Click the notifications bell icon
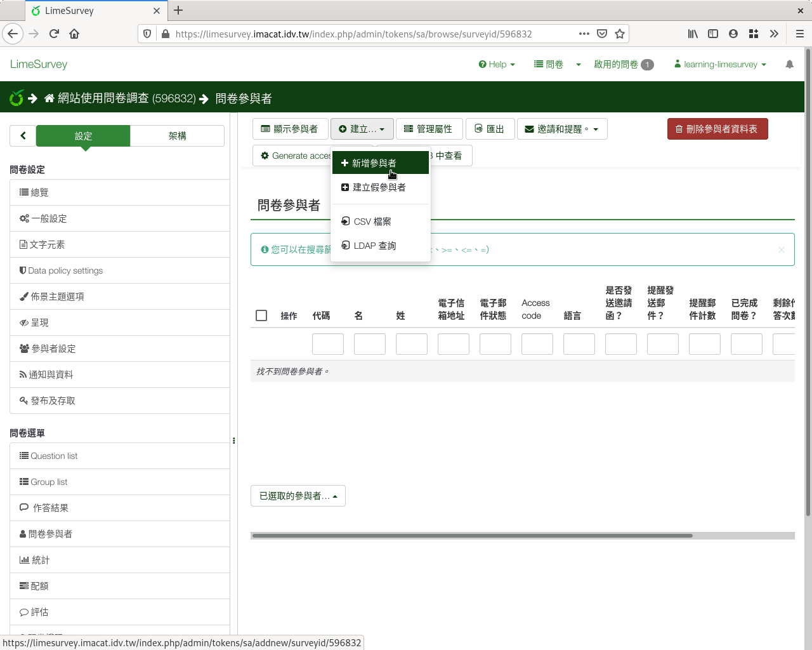This screenshot has height=650, width=812. (x=789, y=64)
